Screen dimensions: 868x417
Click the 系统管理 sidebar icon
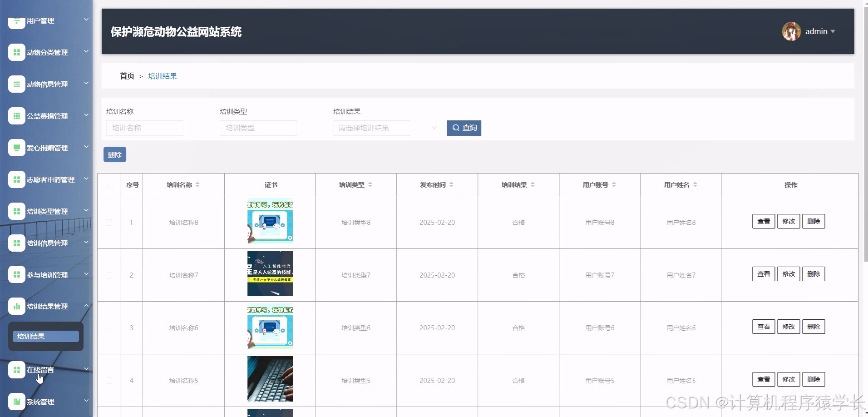[x=17, y=402]
